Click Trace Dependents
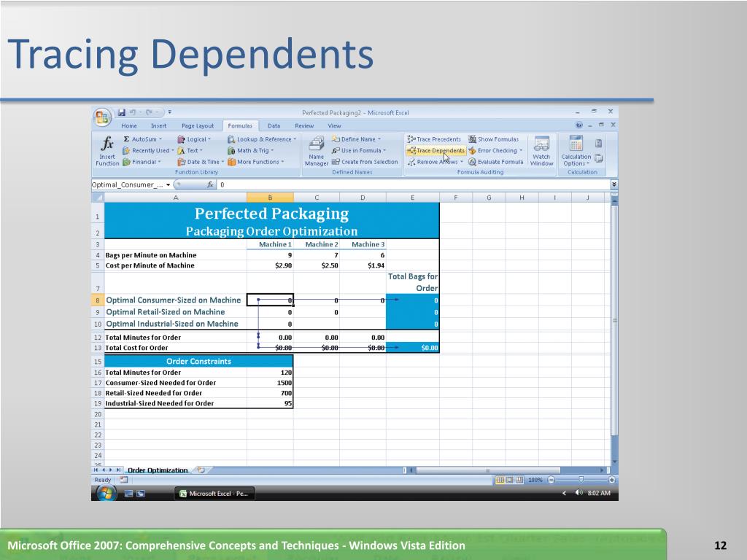Screen dimensions: 747x560 (436, 150)
